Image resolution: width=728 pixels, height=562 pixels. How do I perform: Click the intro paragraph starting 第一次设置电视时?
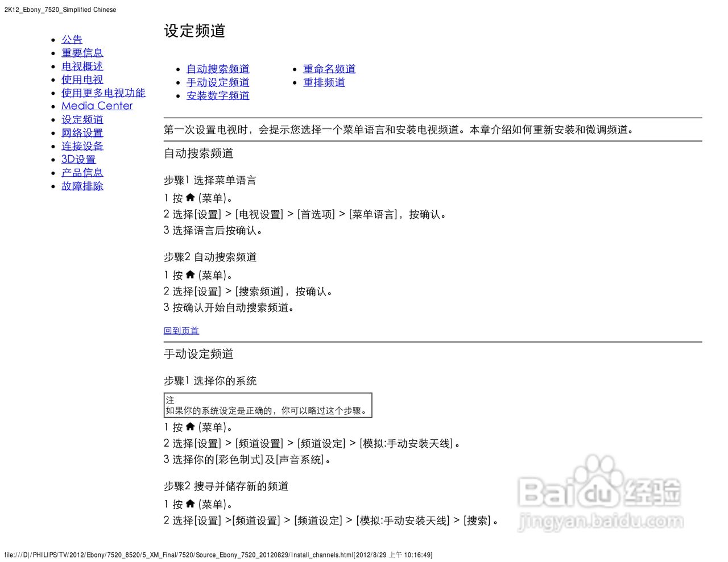399,130
